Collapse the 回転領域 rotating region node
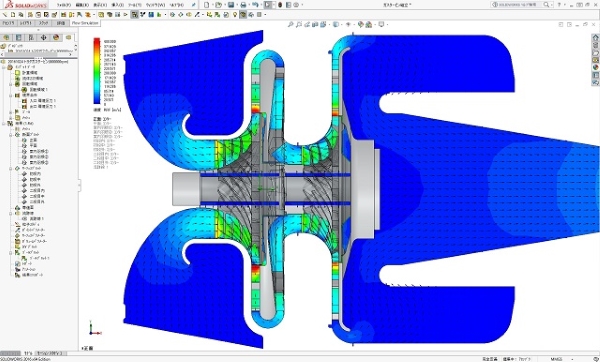This screenshot has height=362, width=600. [x=10, y=84]
